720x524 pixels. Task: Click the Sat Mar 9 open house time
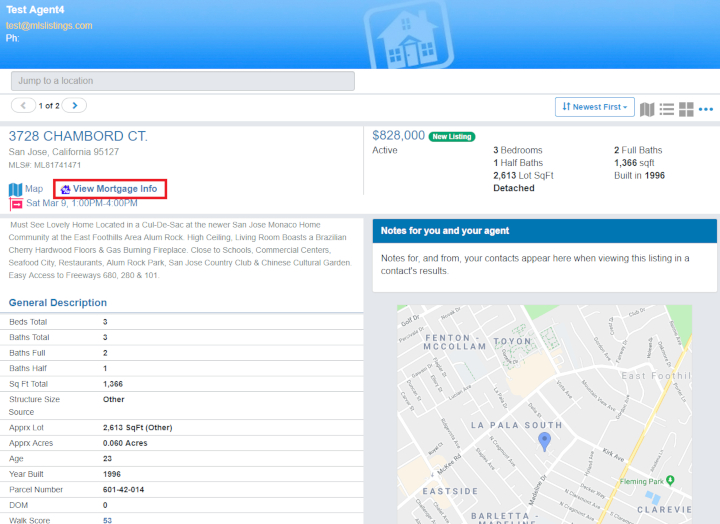coord(82,203)
